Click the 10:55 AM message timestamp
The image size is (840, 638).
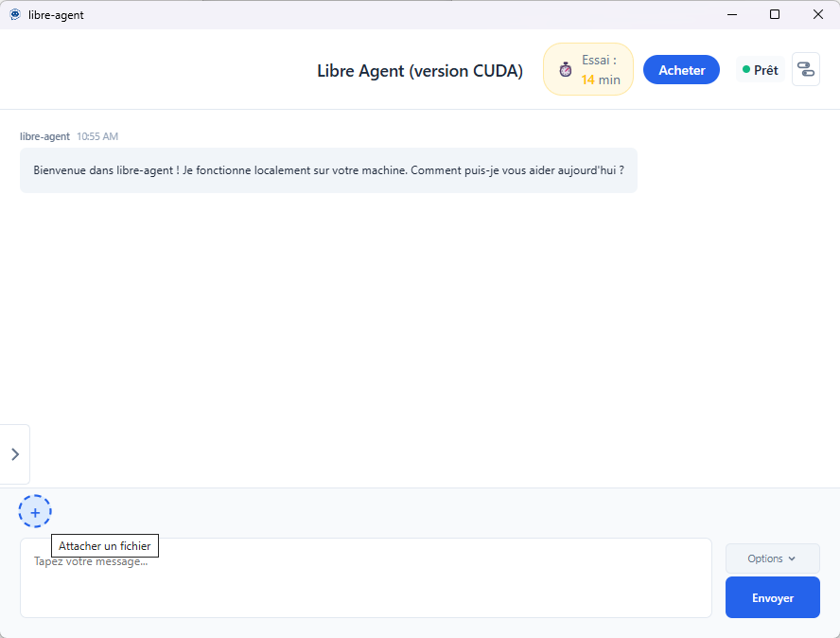[97, 136]
